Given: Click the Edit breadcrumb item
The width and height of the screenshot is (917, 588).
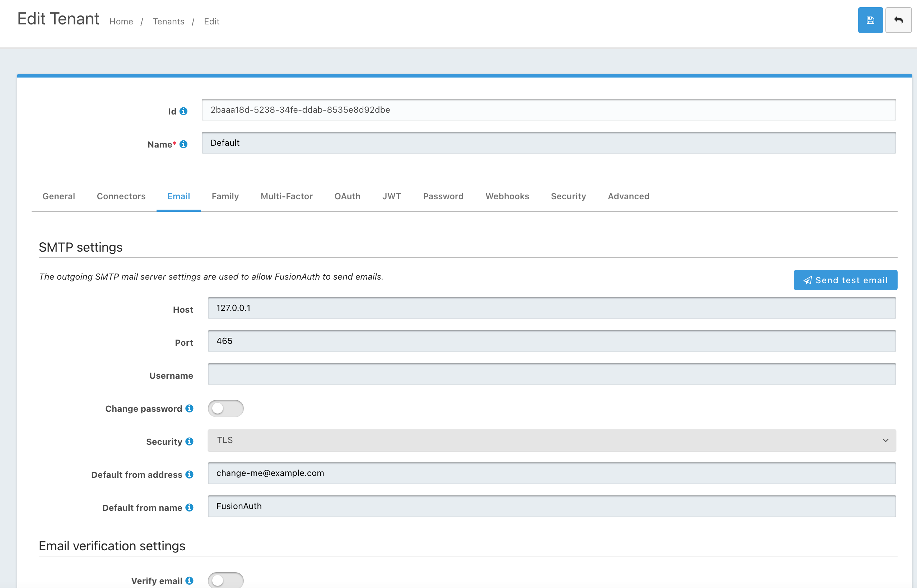Looking at the screenshot, I should pos(211,22).
